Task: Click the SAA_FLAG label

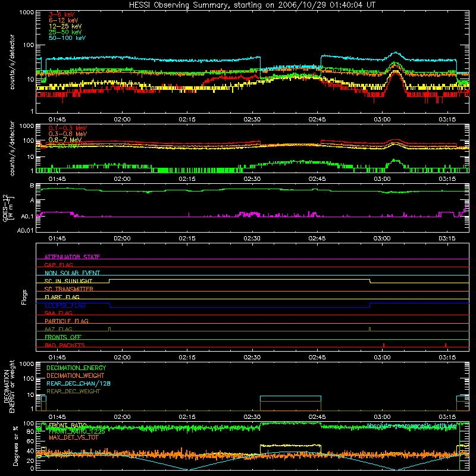Action: 58,313
